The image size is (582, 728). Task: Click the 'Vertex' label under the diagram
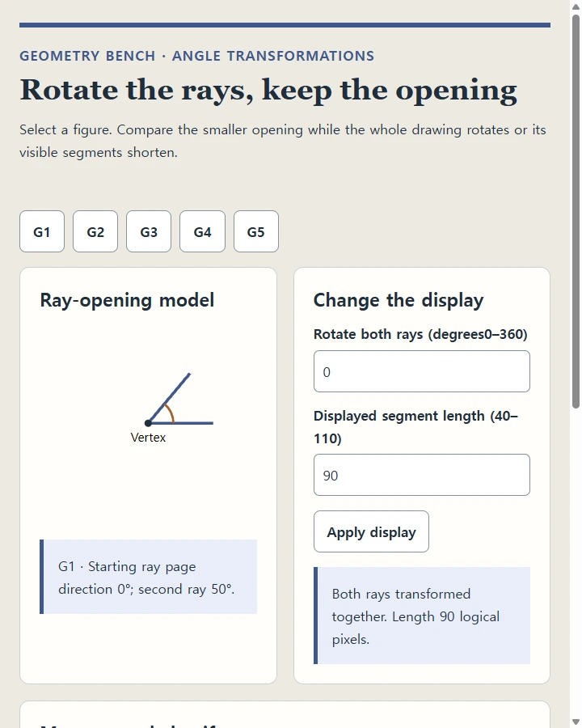(148, 438)
